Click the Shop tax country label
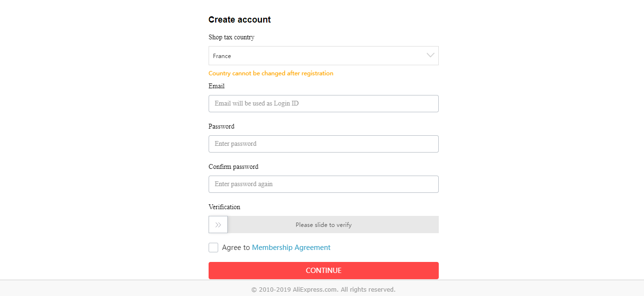Image resolution: width=644 pixels, height=296 pixels. (x=232, y=37)
